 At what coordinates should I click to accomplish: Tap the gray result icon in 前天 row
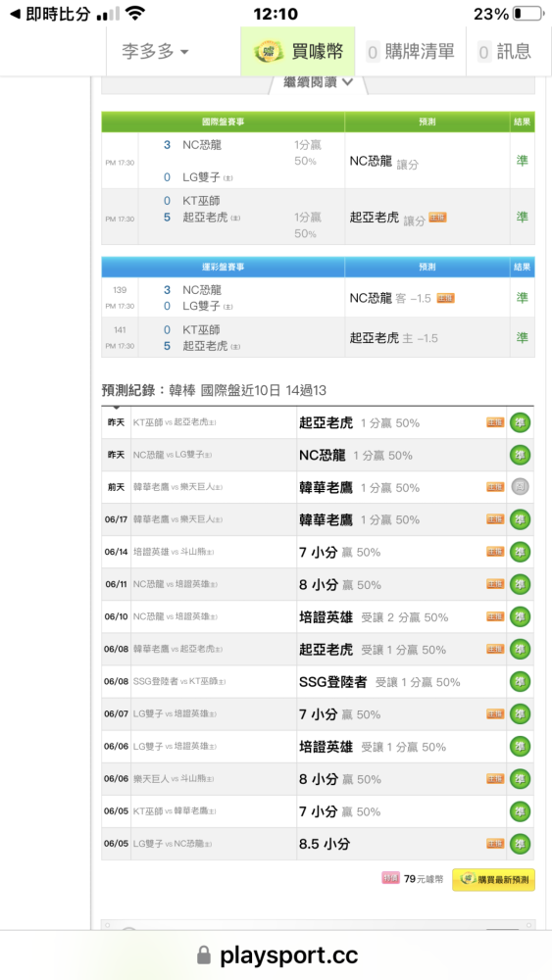coord(520,487)
